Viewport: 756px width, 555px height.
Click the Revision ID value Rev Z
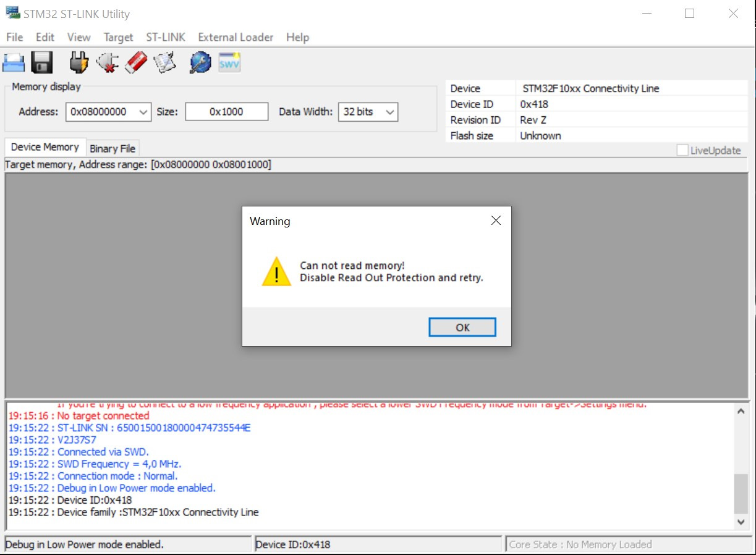(533, 120)
